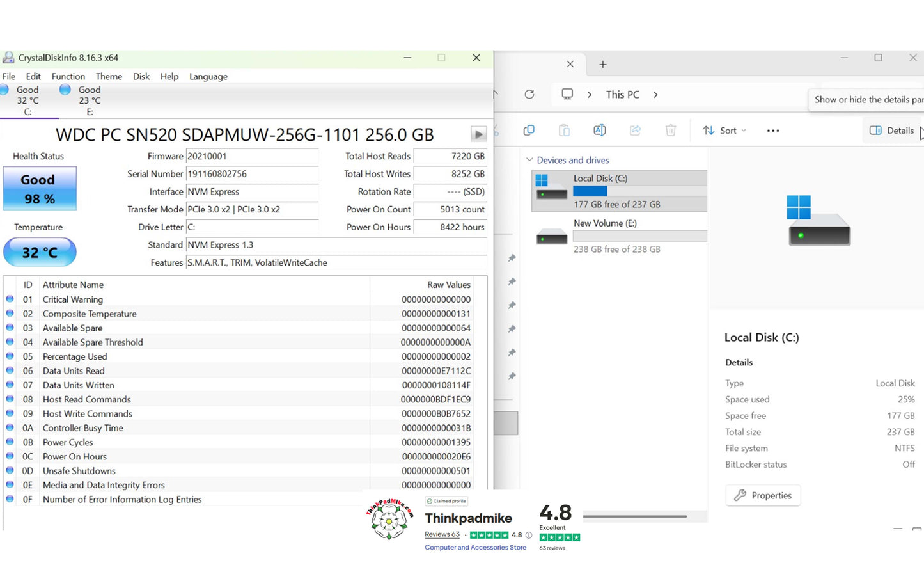Open the See more ellipsis menu
924x581 pixels.
tap(773, 131)
